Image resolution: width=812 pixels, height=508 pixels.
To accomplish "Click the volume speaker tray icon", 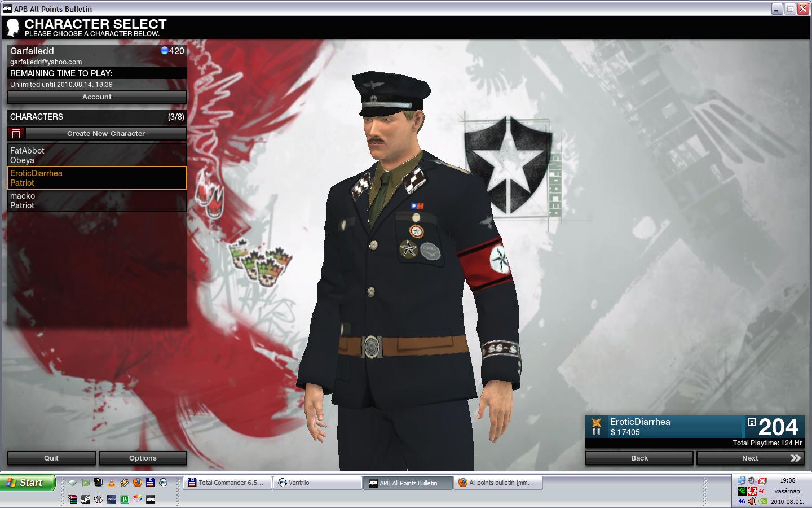I will tap(752, 501).
